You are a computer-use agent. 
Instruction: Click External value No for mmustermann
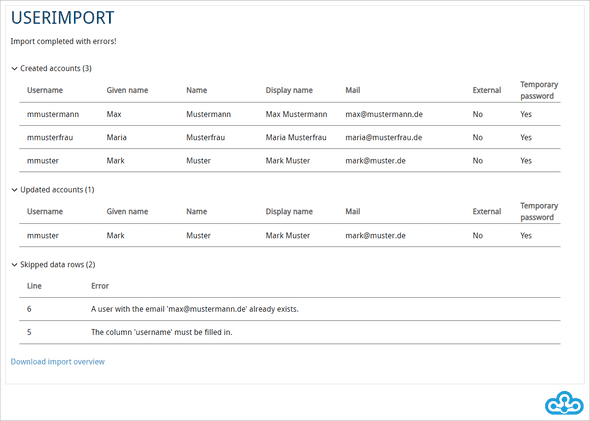(x=477, y=114)
